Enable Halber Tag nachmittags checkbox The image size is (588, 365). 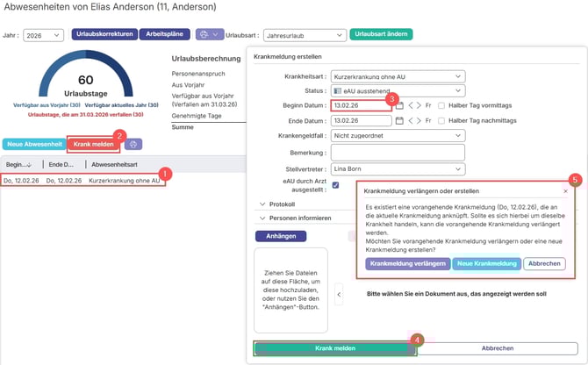click(x=441, y=120)
